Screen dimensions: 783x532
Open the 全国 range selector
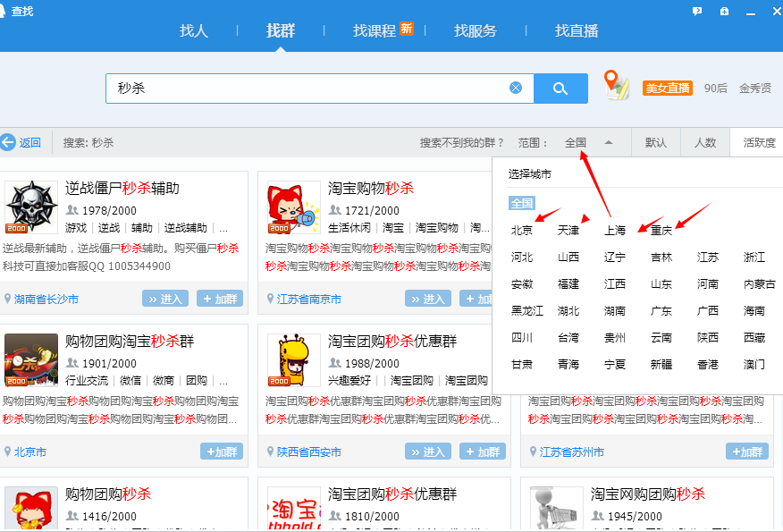[576, 143]
